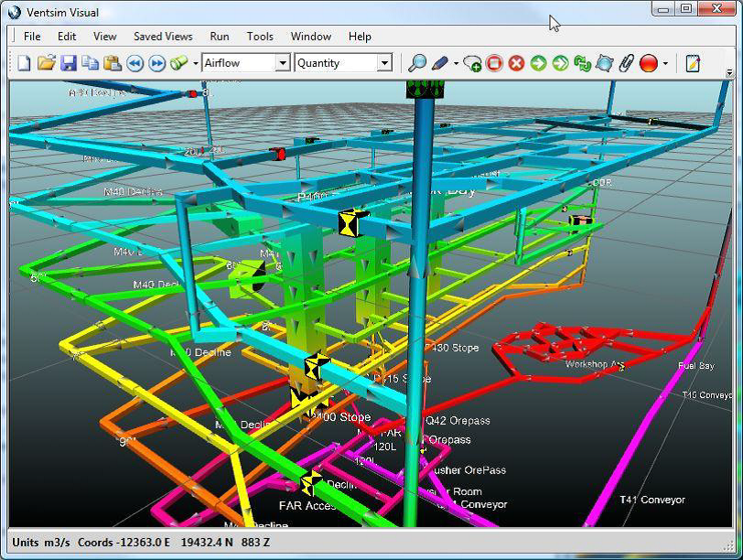
Task: Click the red sphere simulation icon
Action: [x=649, y=63]
